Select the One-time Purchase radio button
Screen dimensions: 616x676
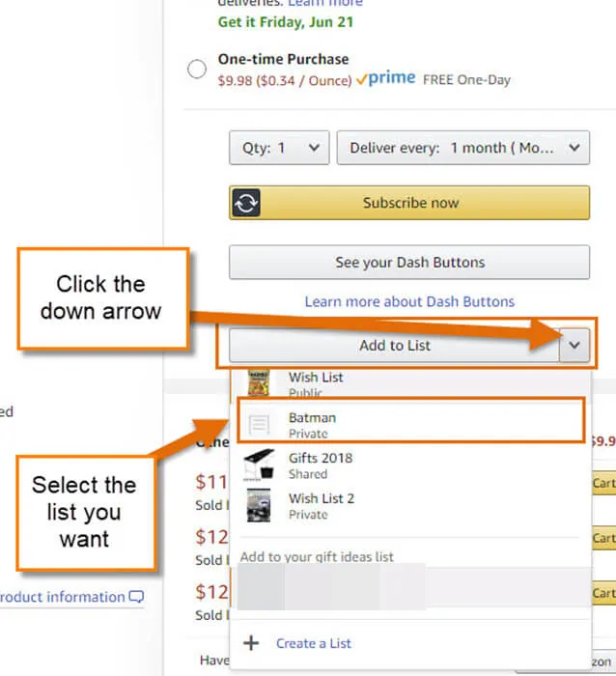tap(197, 69)
